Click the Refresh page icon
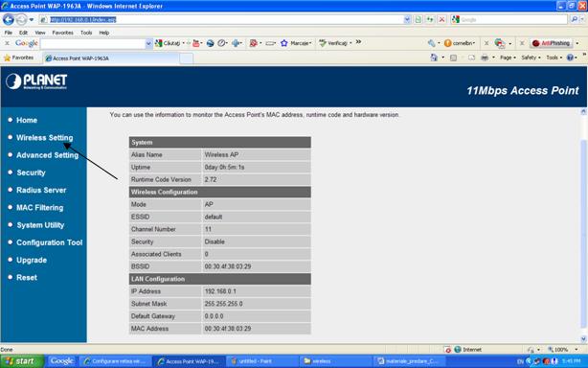 [430, 19]
